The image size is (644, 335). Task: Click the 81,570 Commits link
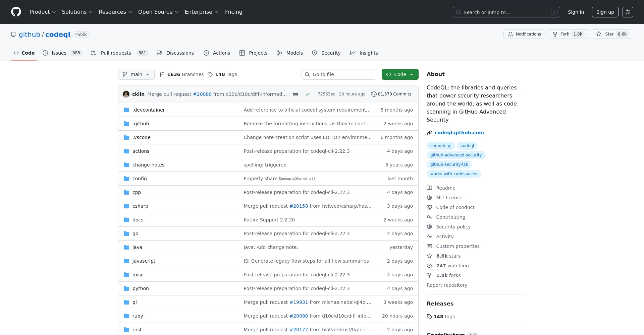[x=391, y=94]
